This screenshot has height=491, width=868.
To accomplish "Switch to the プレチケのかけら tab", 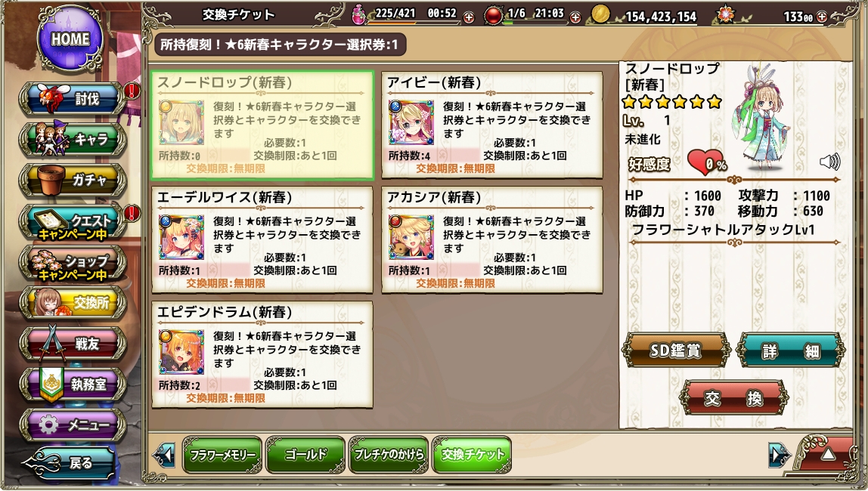I will point(389,455).
